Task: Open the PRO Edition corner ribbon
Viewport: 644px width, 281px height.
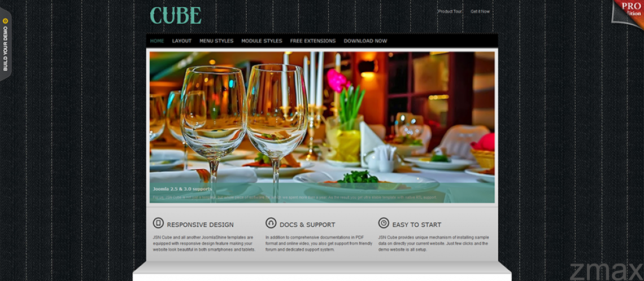Action: (629, 12)
